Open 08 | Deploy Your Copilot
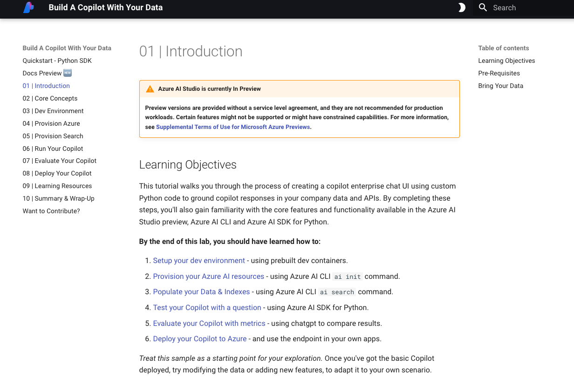Screen dimensions: 574x392 point(57,173)
